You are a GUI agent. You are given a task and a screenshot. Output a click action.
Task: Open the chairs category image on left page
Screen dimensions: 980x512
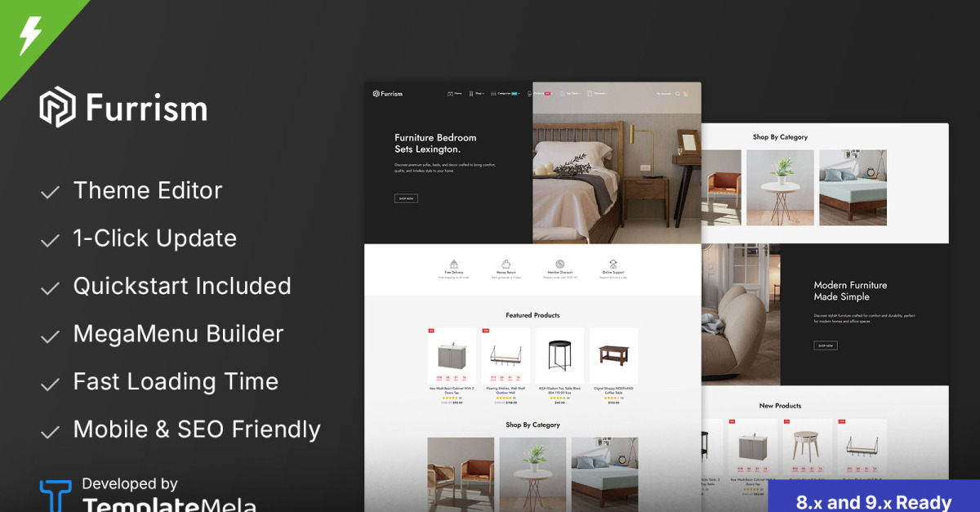461,474
